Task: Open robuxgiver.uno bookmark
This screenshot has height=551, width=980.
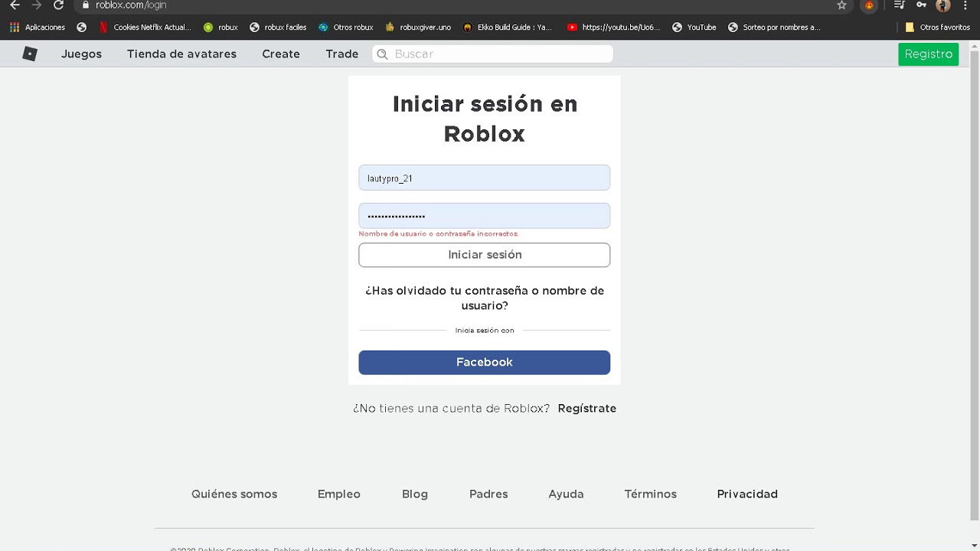Action: point(418,27)
